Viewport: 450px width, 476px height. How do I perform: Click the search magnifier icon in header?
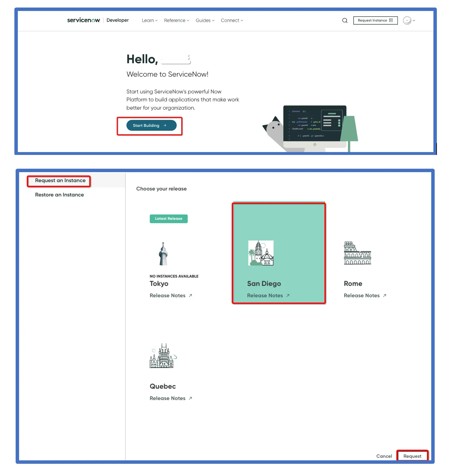[345, 21]
